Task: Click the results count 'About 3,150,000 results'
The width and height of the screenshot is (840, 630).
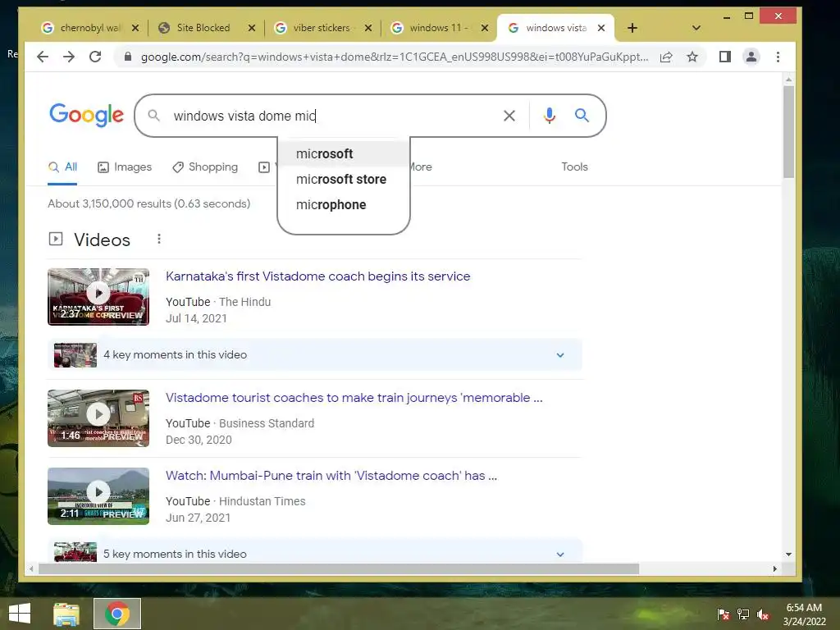Action: (149, 204)
